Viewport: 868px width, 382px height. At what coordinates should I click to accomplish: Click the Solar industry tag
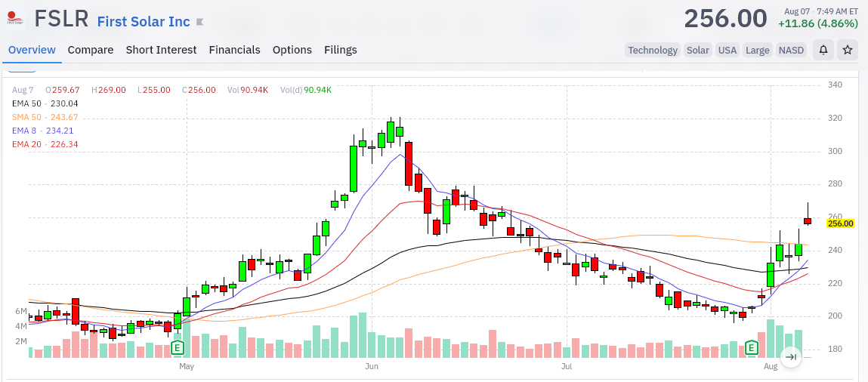[697, 51]
